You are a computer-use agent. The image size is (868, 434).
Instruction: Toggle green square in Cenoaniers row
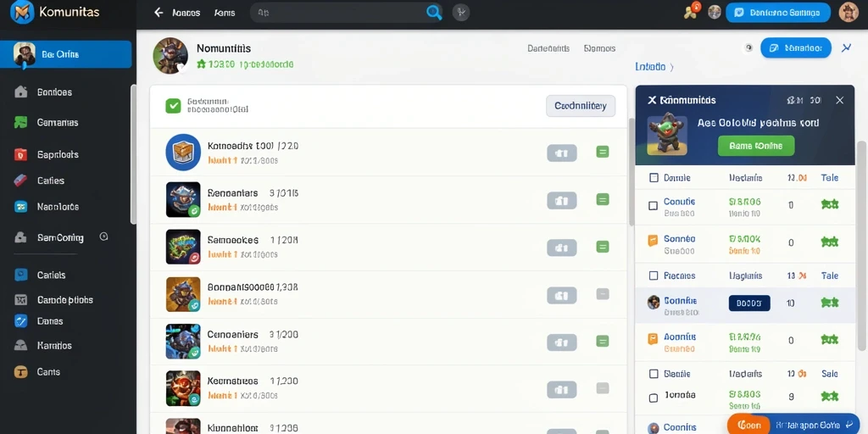tap(603, 341)
